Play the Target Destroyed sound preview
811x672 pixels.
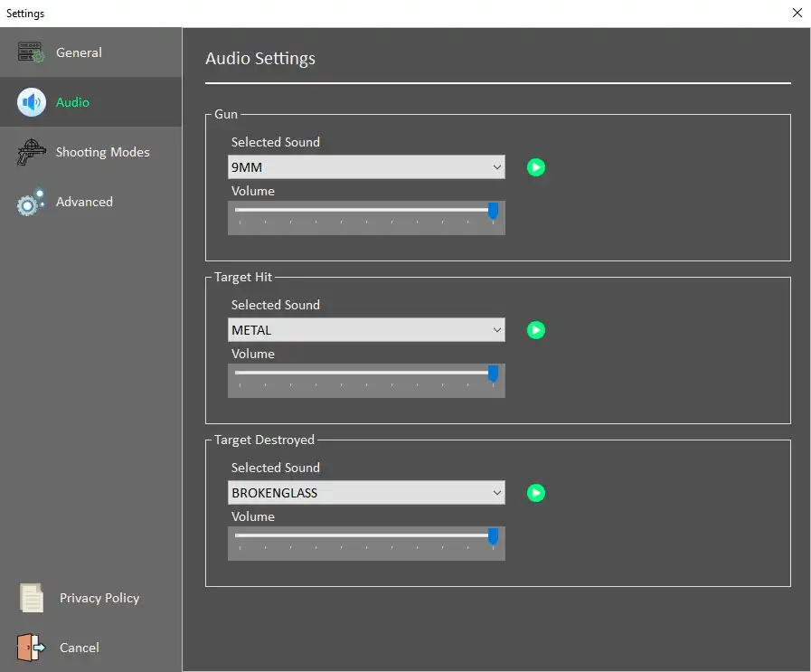click(x=536, y=493)
